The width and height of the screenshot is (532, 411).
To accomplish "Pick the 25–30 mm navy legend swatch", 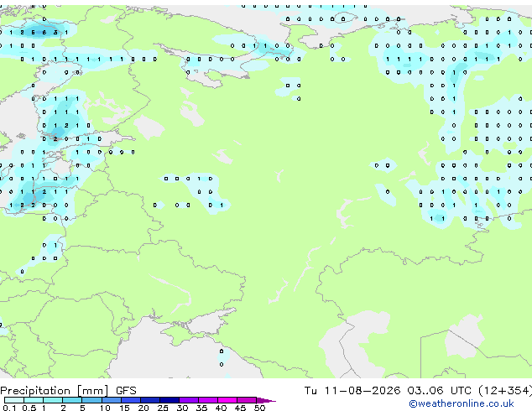I will point(170,400).
